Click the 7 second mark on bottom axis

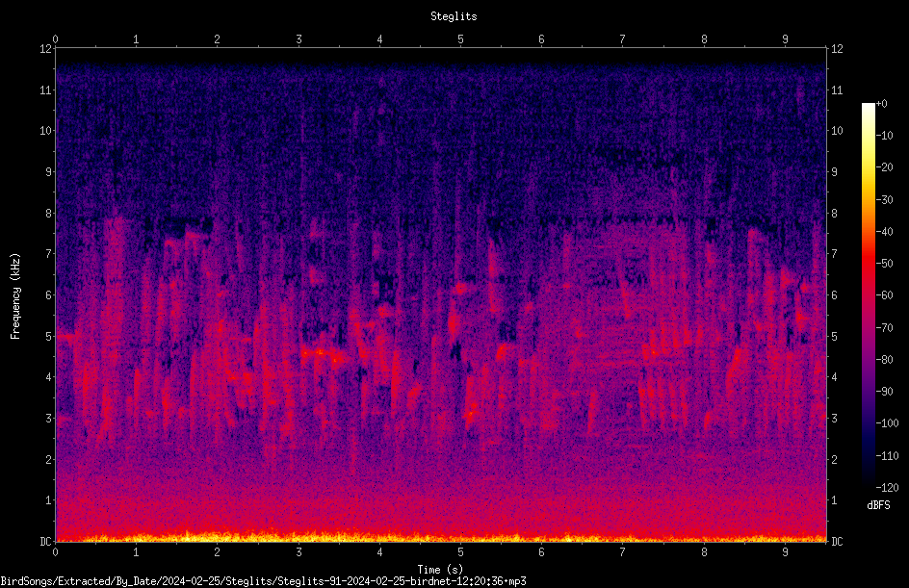tap(623, 552)
